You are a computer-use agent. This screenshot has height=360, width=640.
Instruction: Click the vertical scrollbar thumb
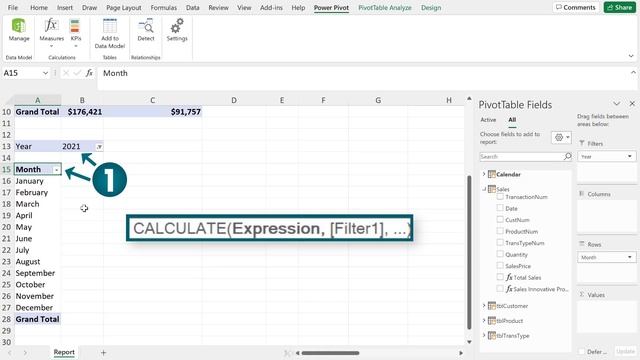(469, 251)
